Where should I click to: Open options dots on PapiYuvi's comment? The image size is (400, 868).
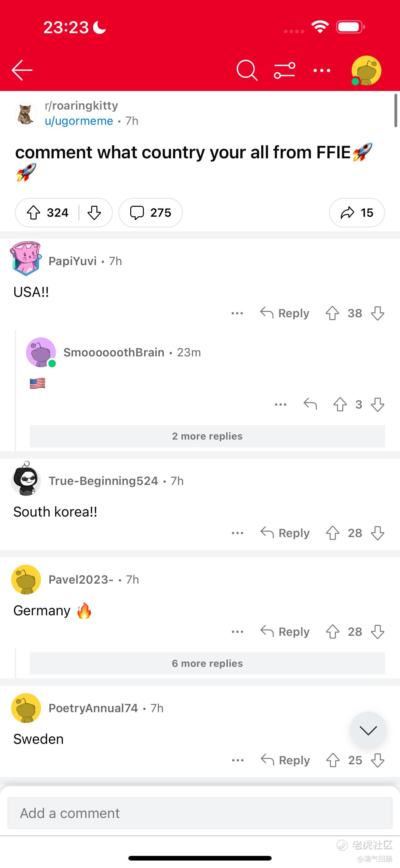(x=237, y=313)
